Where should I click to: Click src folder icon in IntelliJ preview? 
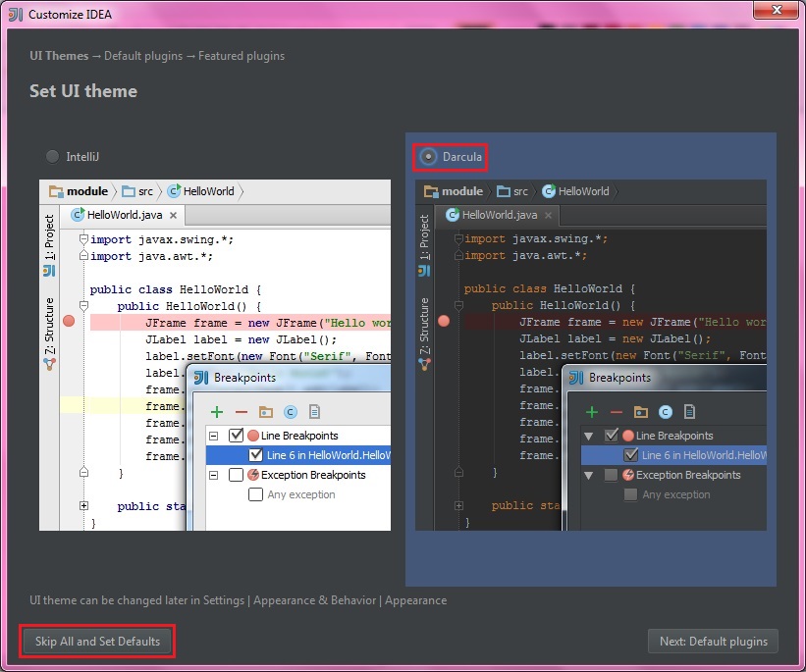point(129,191)
